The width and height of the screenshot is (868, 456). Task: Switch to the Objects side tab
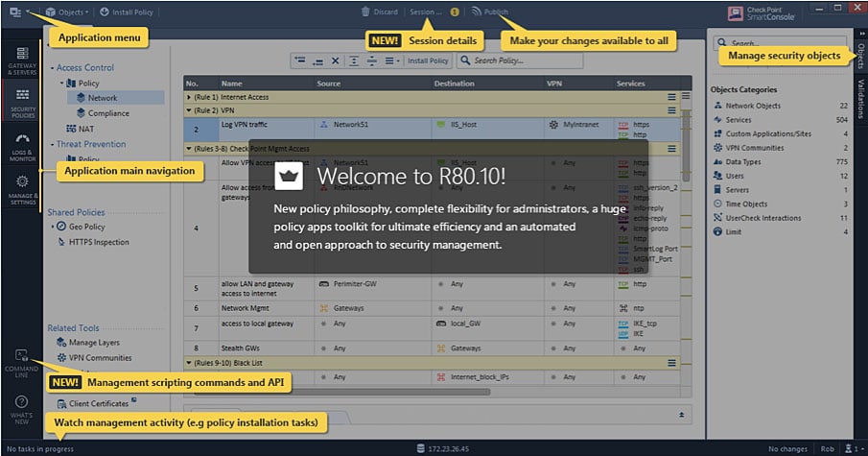[x=860, y=56]
